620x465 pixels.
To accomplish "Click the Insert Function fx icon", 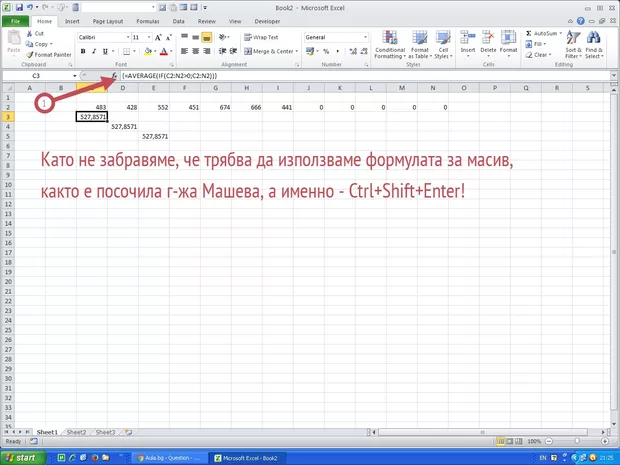I will pyautogui.click(x=114, y=75).
